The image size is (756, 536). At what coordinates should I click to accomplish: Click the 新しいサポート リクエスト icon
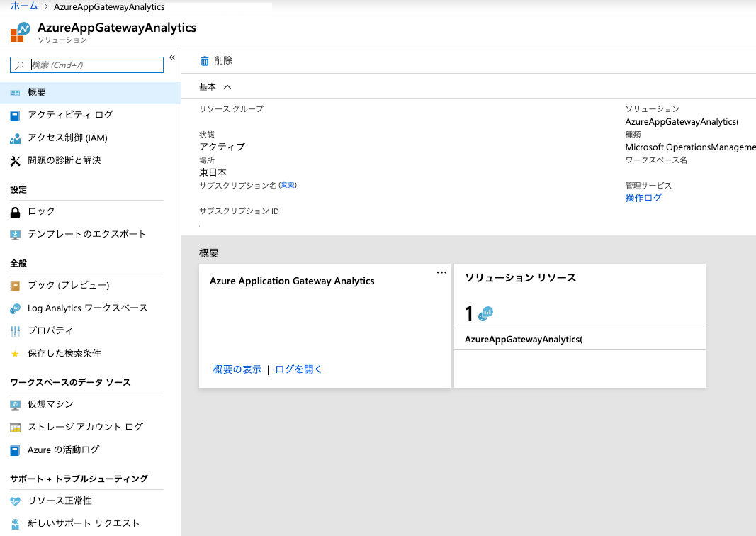pos(16,524)
